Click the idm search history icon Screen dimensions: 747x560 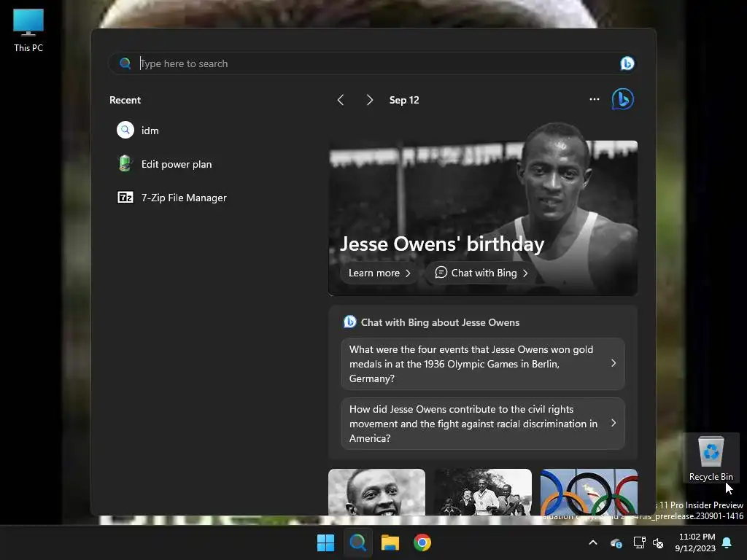(125, 130)
